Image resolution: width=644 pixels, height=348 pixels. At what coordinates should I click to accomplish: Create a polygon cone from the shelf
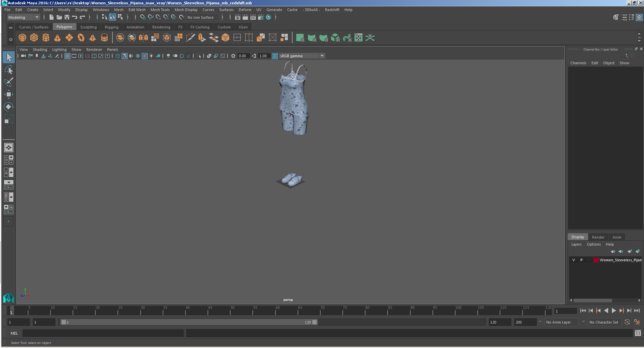click(x=58, y=38)
